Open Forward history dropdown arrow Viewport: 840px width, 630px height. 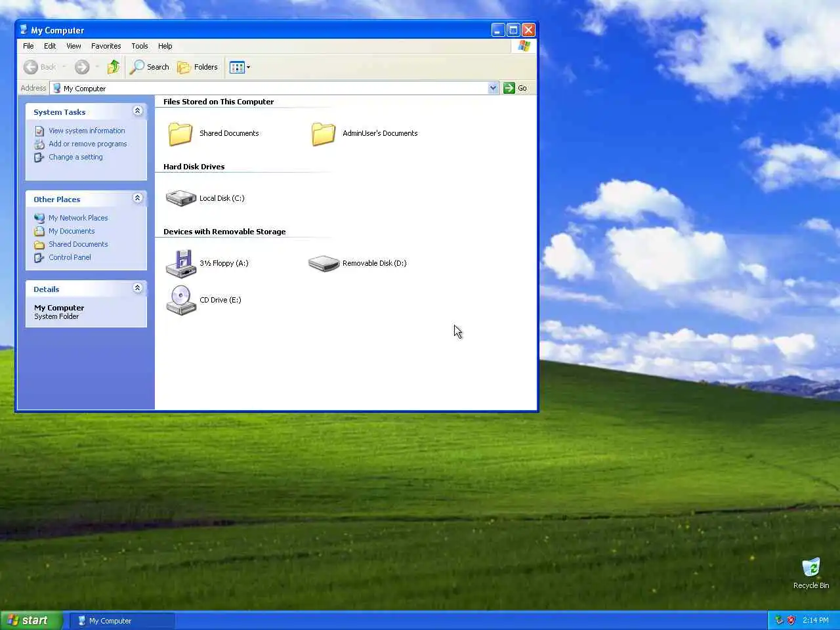point(97,67)
